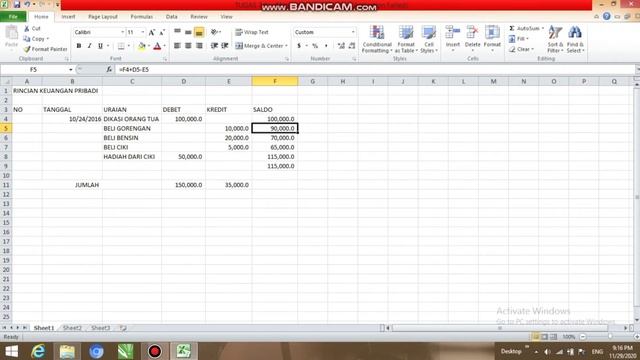Viewport: 640px width, 360px height.
Task: Open Bandicam recorder taskbar icon
Action: [155, 351]
